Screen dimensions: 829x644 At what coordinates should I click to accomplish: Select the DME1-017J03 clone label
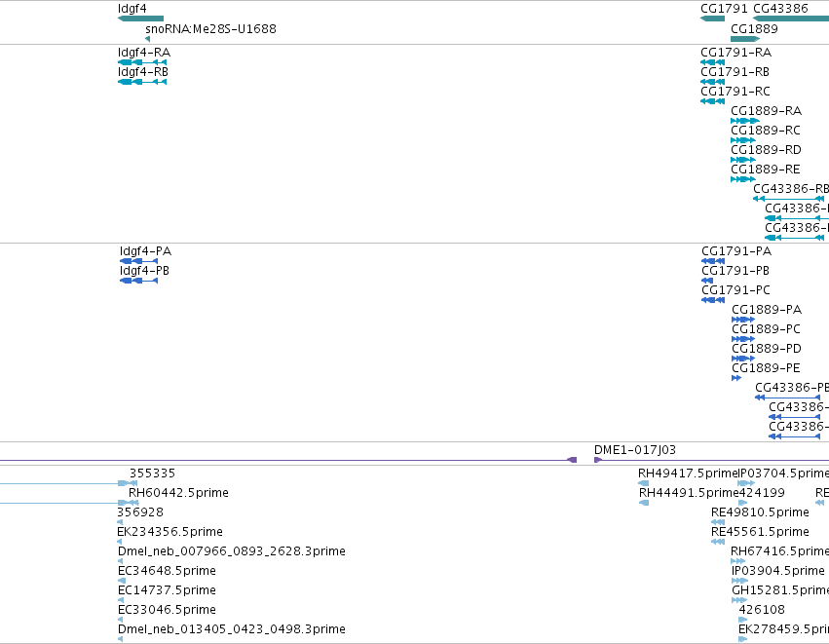point(635,450)
